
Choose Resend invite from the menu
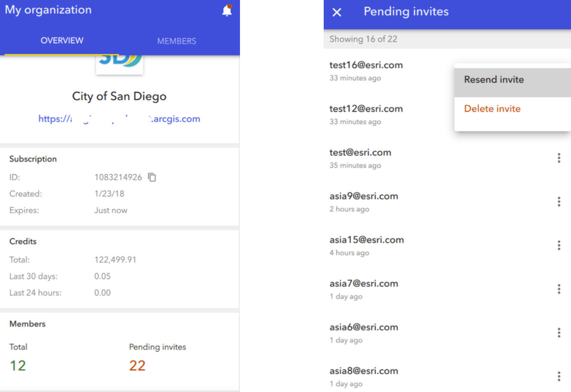click(x=494, y=80)
